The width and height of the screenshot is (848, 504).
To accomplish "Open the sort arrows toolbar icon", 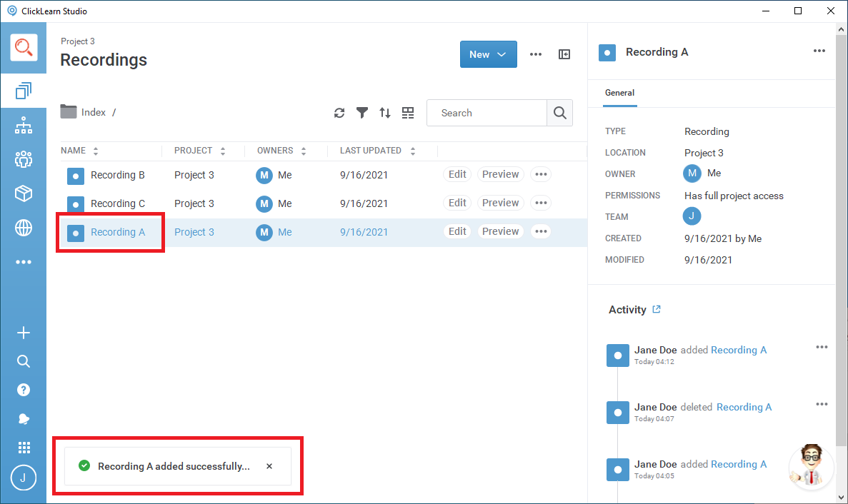I will (x=385, y=113).
